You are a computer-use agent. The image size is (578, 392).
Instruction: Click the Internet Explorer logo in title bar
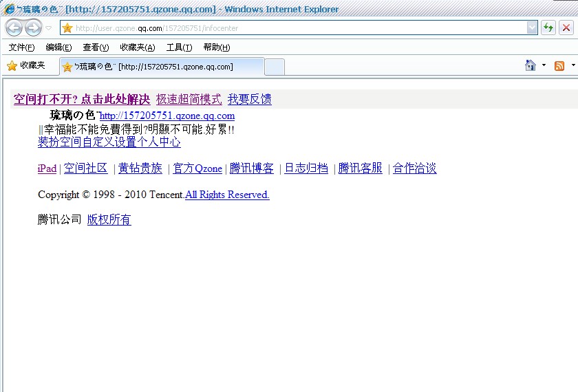(x=9, y=9)
